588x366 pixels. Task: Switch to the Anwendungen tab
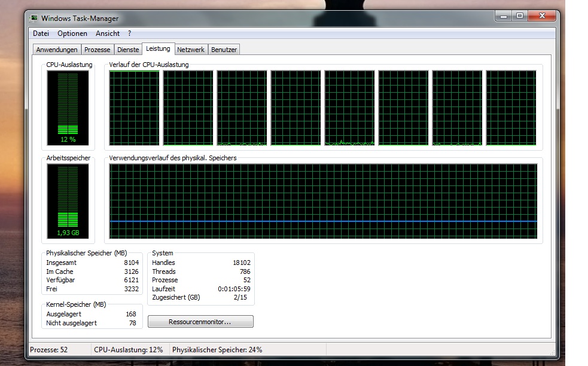(x=57, y=50)
